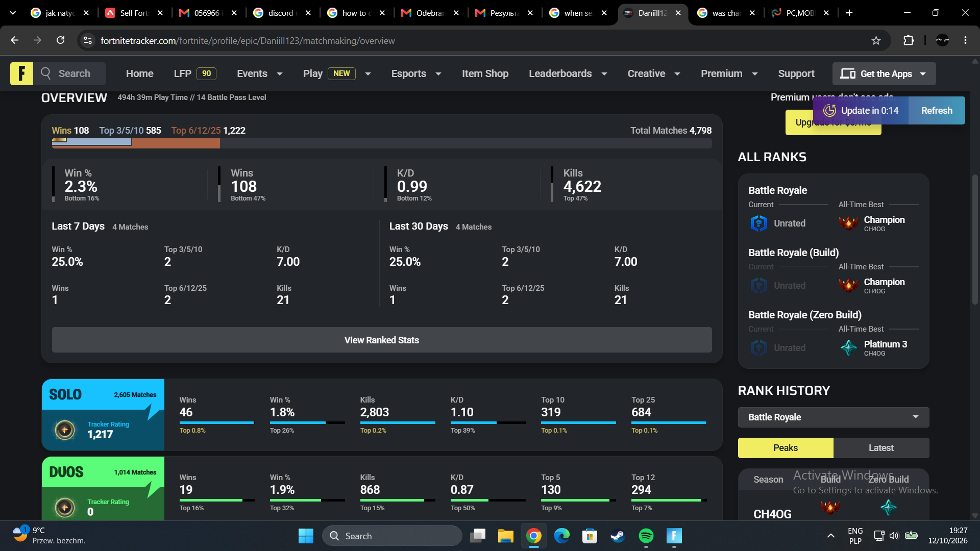The image size is (980, 551).
Task: Reload the page with the refresh icon
Action: click(x=60, y=40)
